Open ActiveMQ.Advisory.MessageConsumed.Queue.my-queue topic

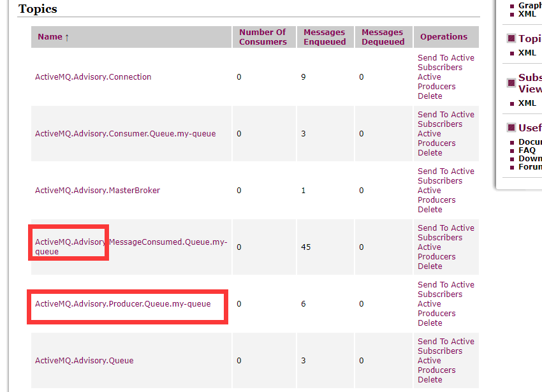click(x=131, y=247)
